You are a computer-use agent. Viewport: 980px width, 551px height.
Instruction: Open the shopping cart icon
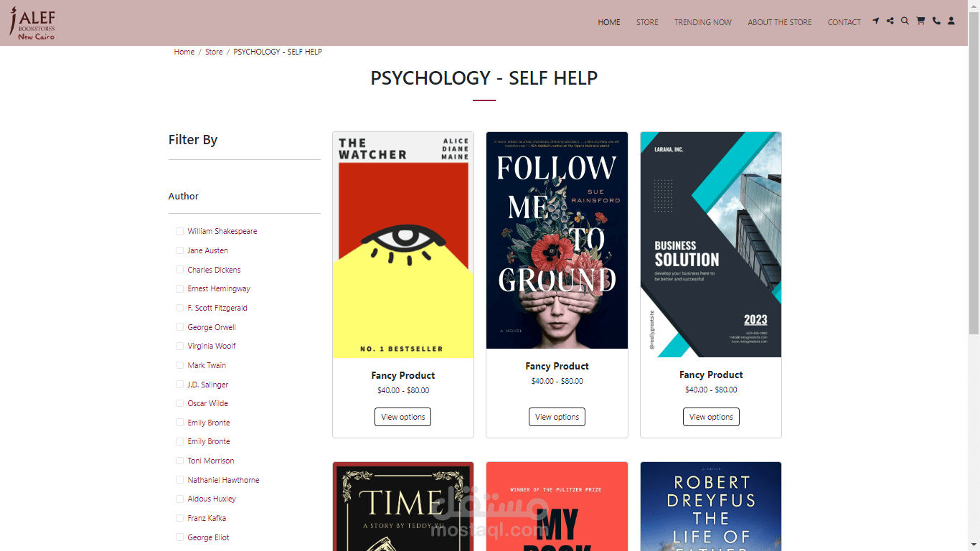(920, 22)
